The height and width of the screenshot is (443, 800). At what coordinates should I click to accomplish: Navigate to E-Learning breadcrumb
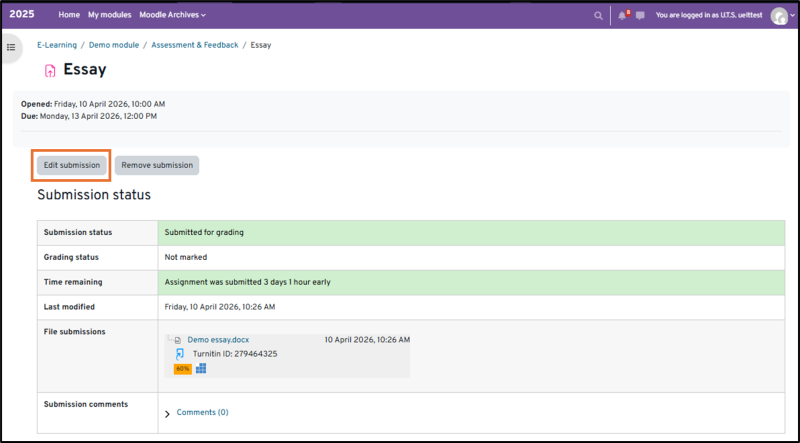pyautogui.click(x=57, y=45)
